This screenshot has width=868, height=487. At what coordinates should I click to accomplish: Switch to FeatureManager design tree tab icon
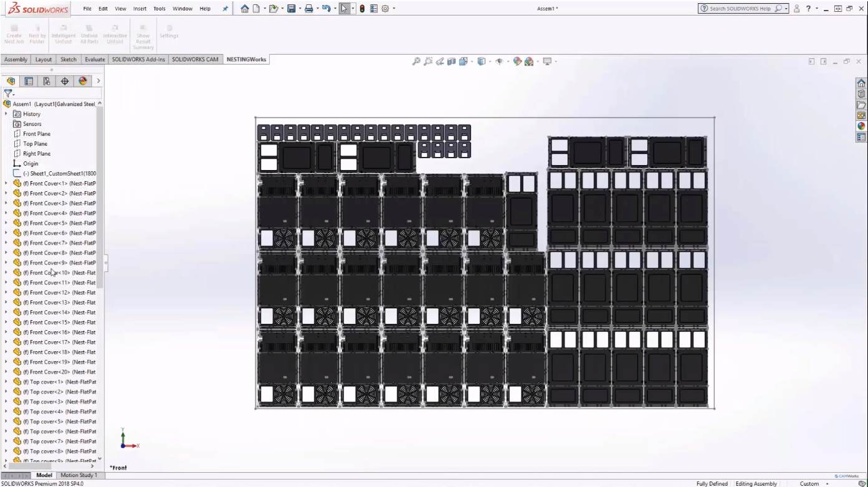(11, 81)
